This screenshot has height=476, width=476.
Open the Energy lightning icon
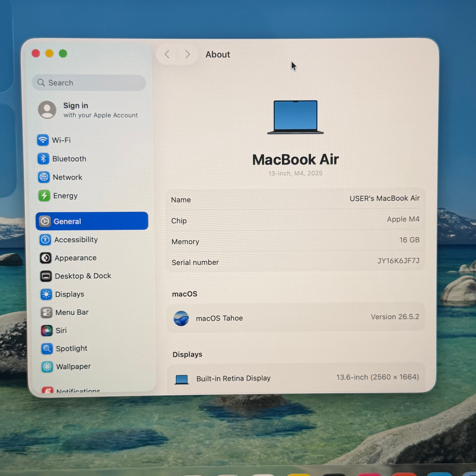pos(44,196)
